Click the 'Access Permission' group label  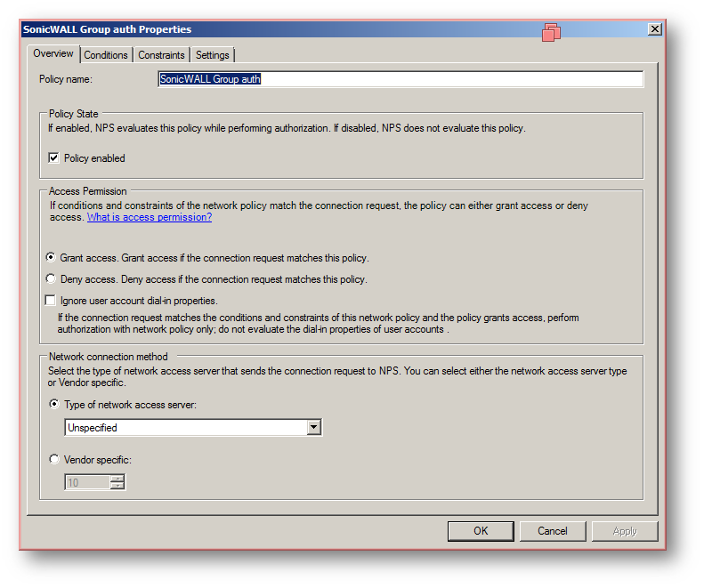pos(87,191)
